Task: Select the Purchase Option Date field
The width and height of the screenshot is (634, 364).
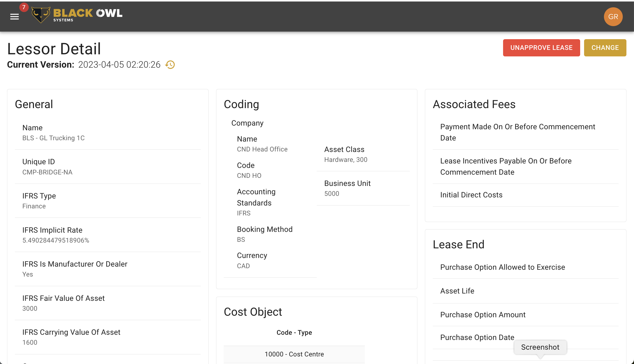Action: coord(477,337)
